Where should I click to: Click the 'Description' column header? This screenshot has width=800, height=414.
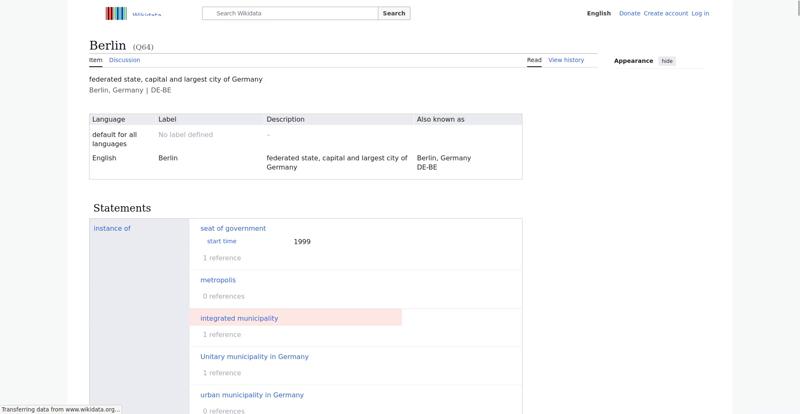coord(285,119)
